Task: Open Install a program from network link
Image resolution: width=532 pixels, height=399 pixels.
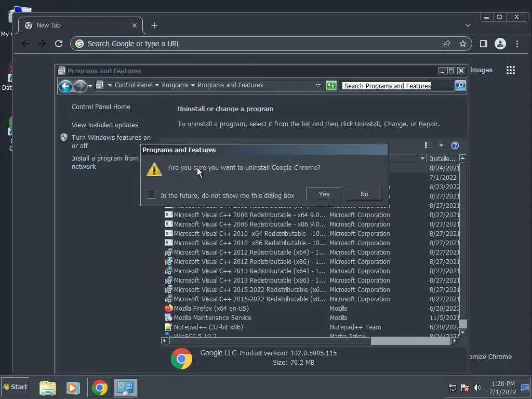Action: (x=105, y=162)
